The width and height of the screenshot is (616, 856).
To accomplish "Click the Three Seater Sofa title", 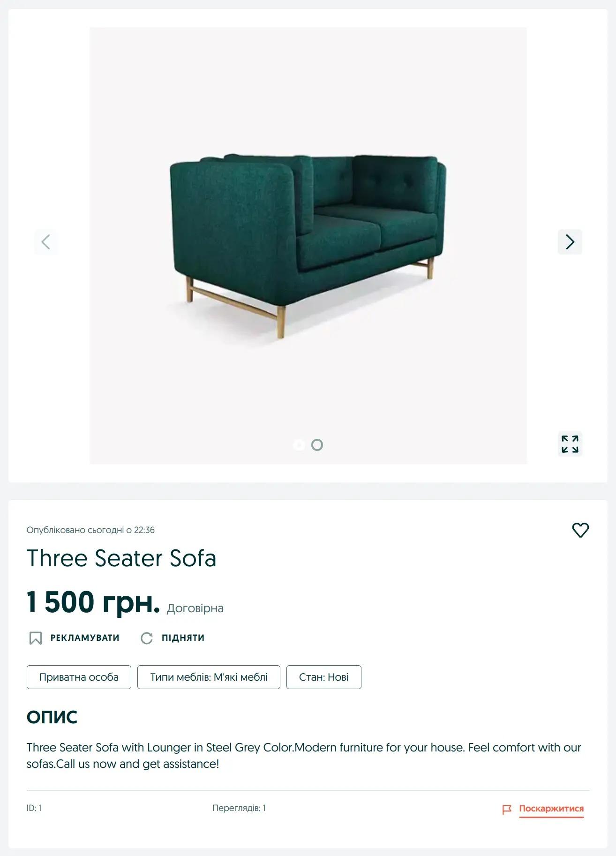I will (121, 558).
